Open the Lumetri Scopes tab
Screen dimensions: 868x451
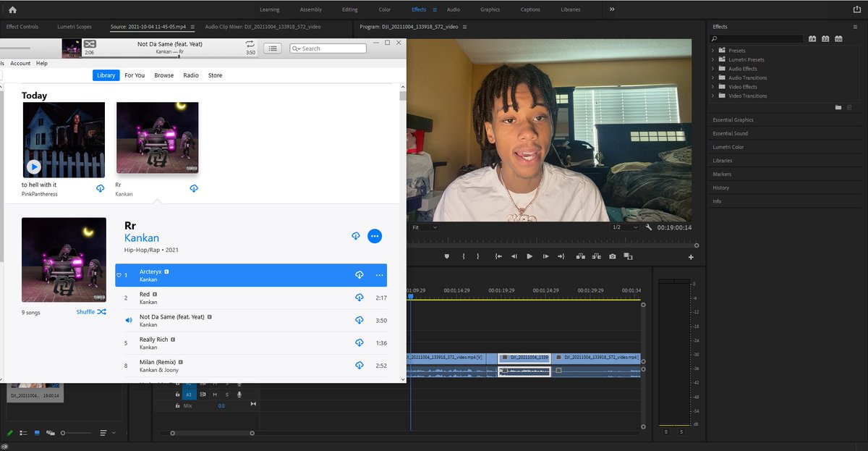click(x=75, y=27)
